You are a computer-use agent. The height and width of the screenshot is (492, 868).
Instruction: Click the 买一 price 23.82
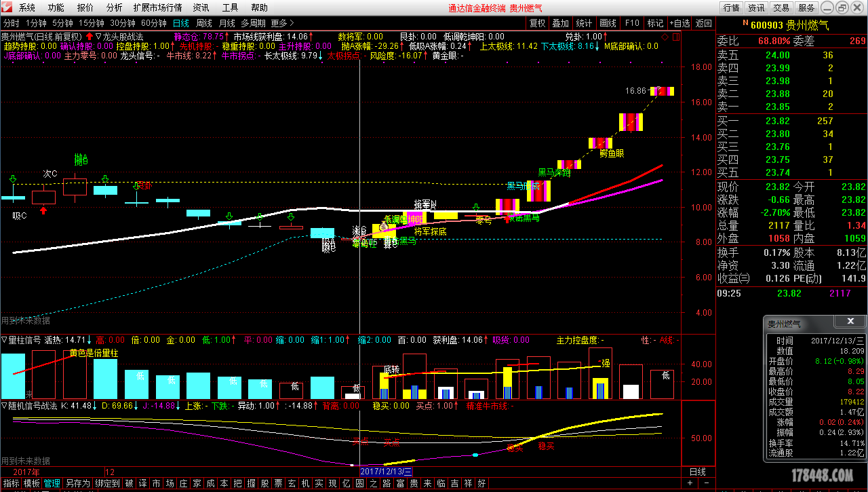pos(778,121)
